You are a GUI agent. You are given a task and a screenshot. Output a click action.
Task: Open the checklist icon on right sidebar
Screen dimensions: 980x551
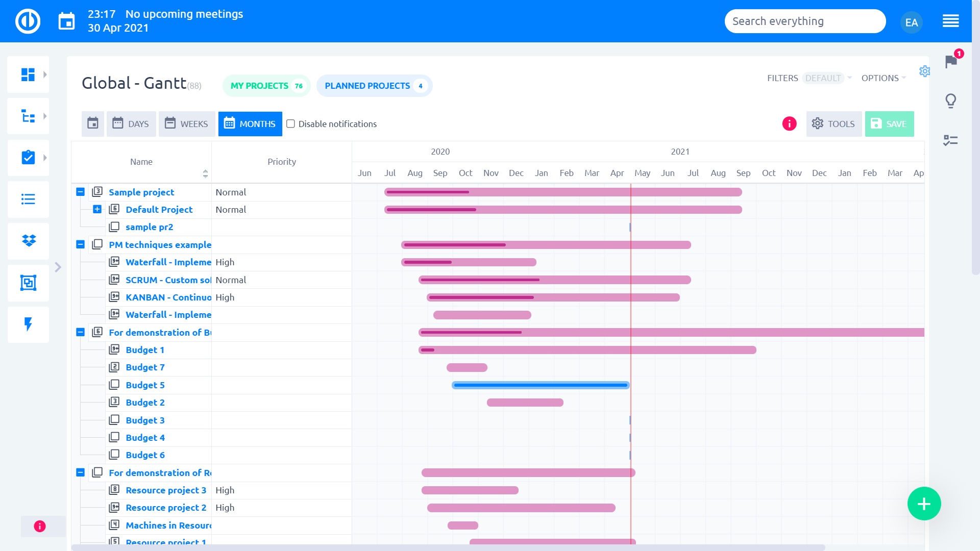click(951, 141)
